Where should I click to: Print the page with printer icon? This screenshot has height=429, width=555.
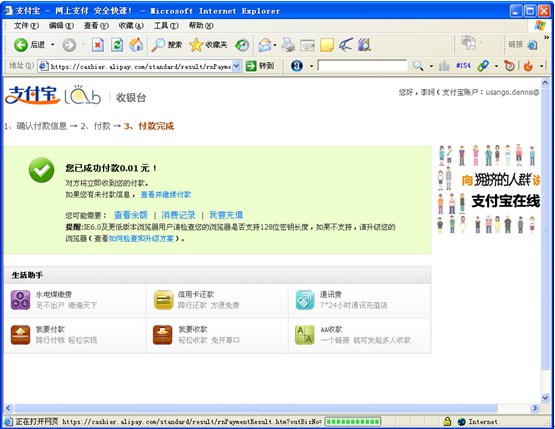[288, 45]
